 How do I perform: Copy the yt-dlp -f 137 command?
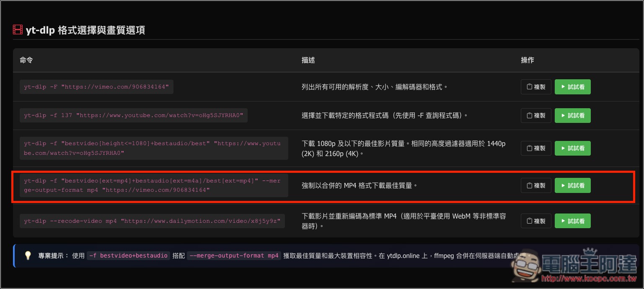(536, 115)
